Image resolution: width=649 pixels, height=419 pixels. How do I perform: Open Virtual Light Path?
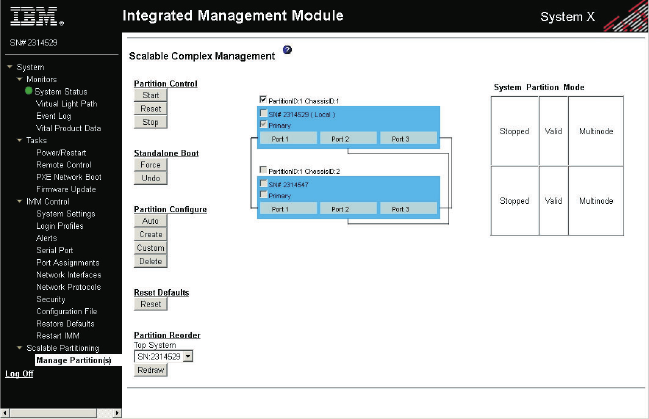pos(67,104)
